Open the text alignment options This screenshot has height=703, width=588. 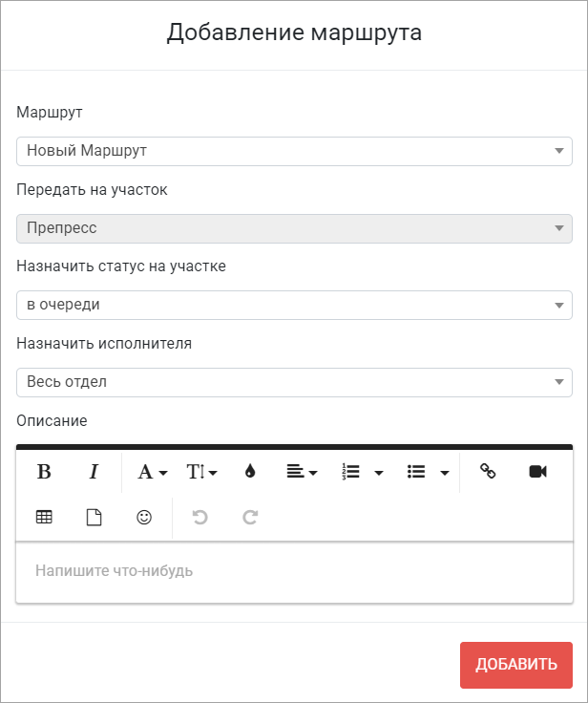pyautogui.click(x=302, y=472)
